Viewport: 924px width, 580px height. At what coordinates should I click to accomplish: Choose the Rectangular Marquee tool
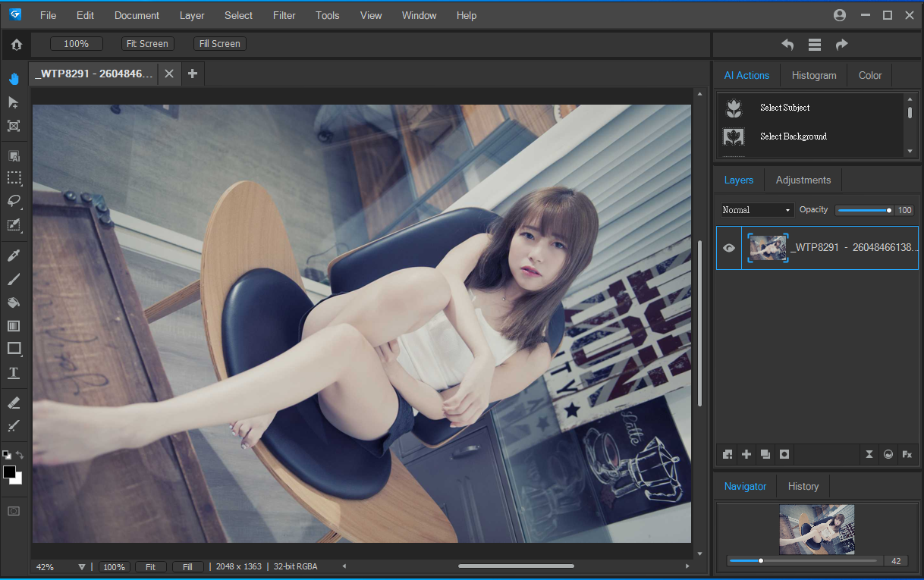click(x=14, y=178)
